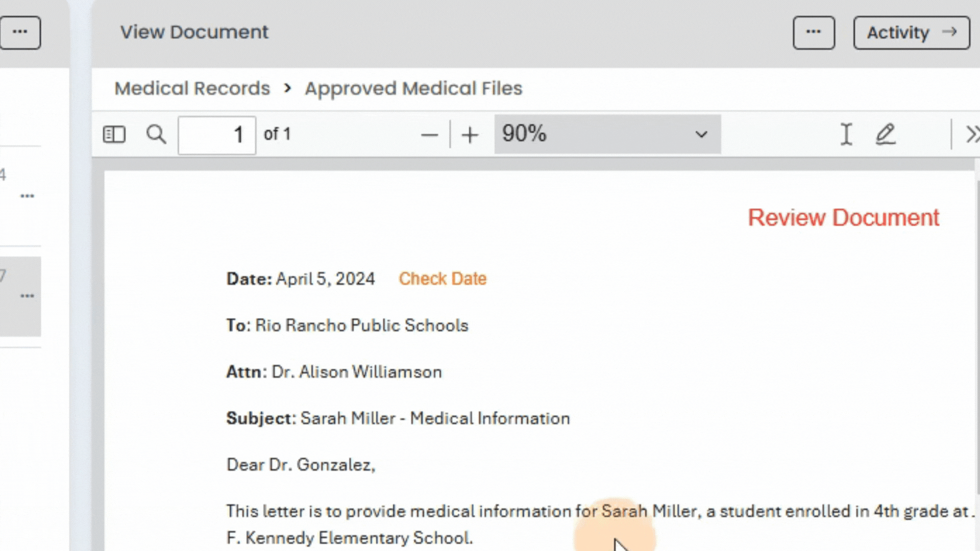Expand more toolbar tools double chevron
Screen dimensions: 980x551
click(x=972, y=135)
